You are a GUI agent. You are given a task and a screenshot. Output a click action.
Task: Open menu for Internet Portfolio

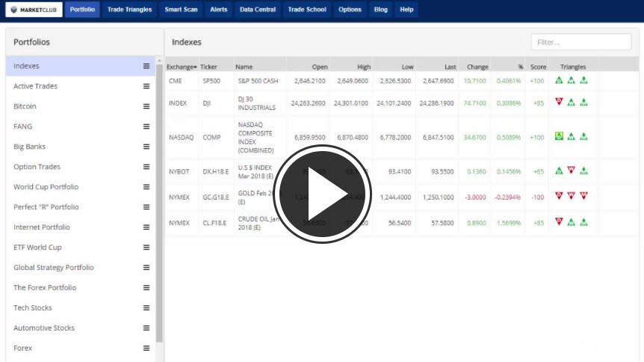click(146, 227)
